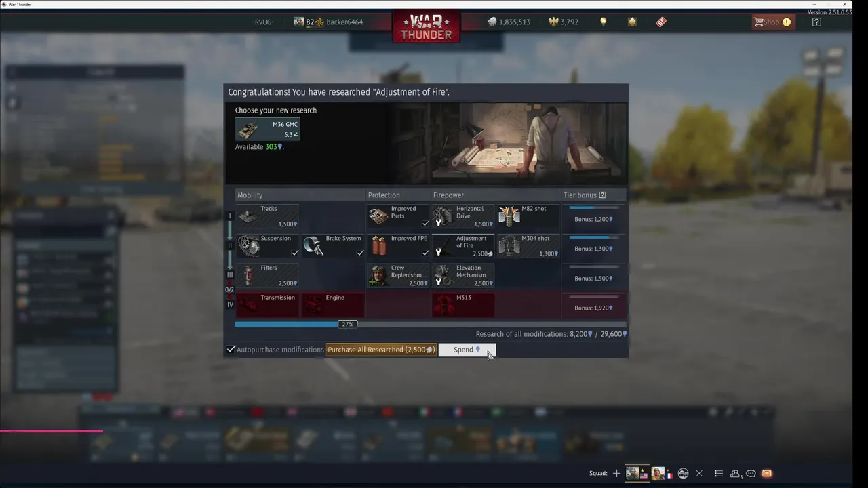Click tier II Bonus: 1,300 progress
The height and width of the screenshot is (488, 868).
point(594,246)
